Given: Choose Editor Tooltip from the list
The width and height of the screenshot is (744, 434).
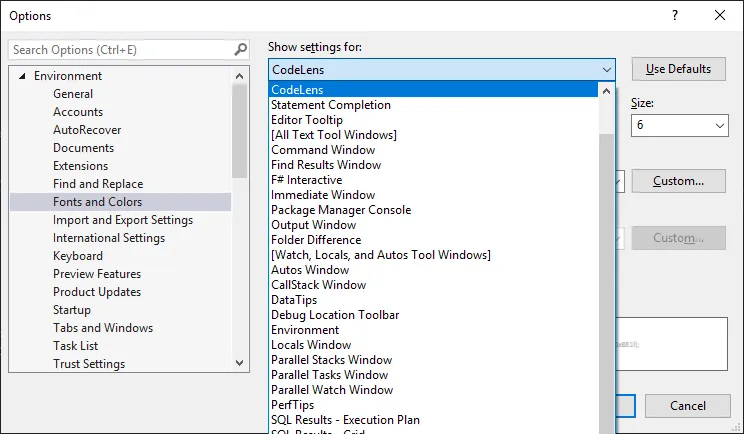Looking at the screenshot, I should click(433, 120).
